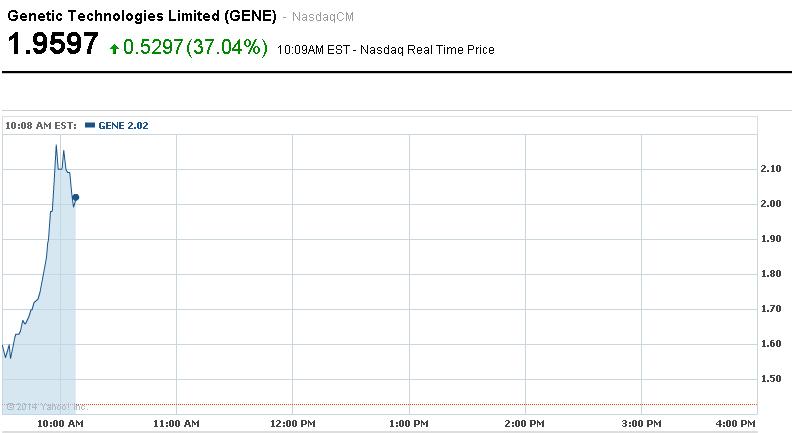Click the 0.5297 (37.04%) change value
792x433 pixels.
(195, 47)
